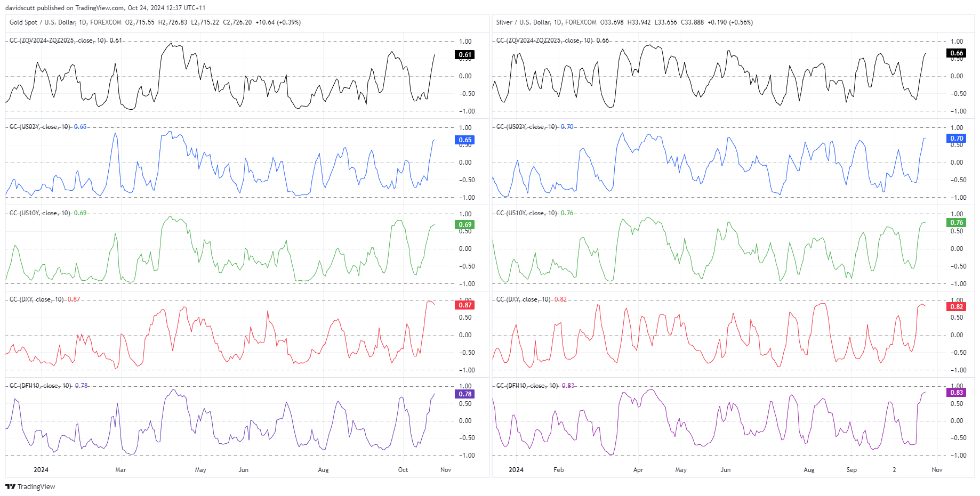Click the Aug label on Silver time axis
This screenshot has width=980, height=496.
[809, 470]
